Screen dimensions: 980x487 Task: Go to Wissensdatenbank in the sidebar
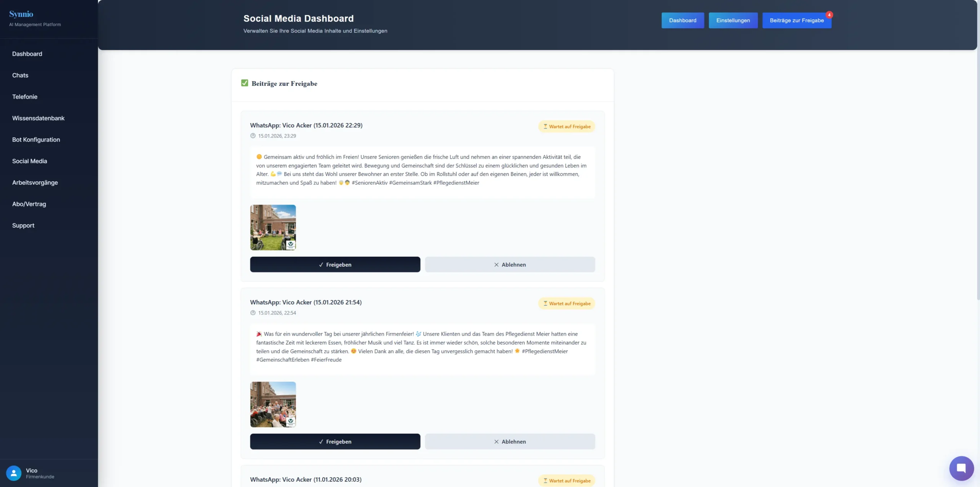pyautogui.click(x=38, y=118)
